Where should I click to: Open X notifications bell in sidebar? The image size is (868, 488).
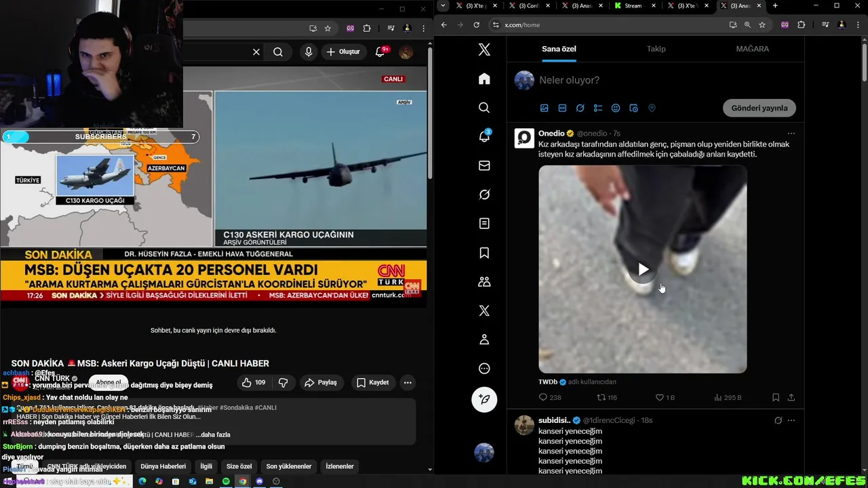tap(484, 136)
